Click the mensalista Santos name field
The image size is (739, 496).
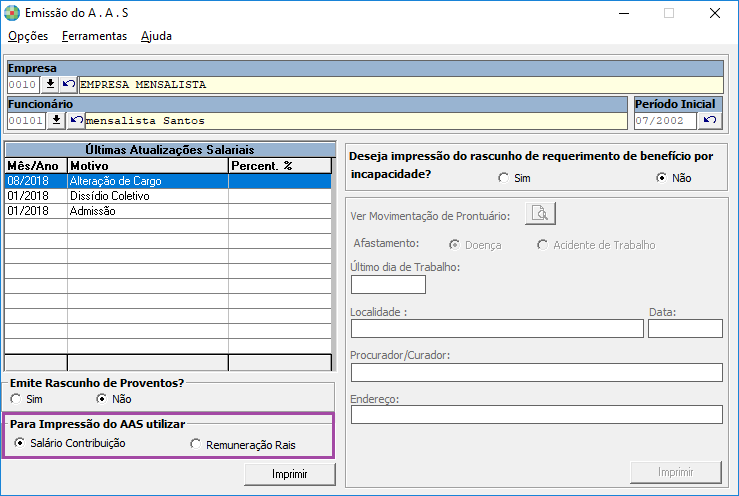click(356, 120)
